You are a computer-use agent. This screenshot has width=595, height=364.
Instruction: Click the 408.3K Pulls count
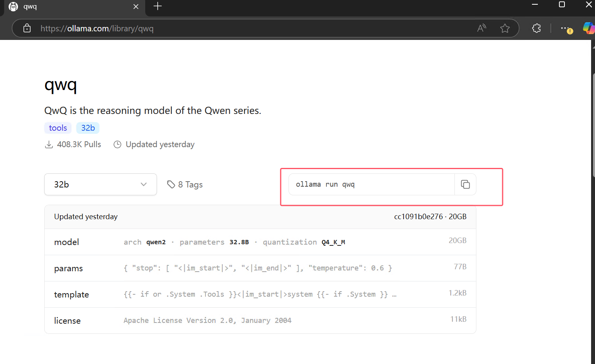73,144
